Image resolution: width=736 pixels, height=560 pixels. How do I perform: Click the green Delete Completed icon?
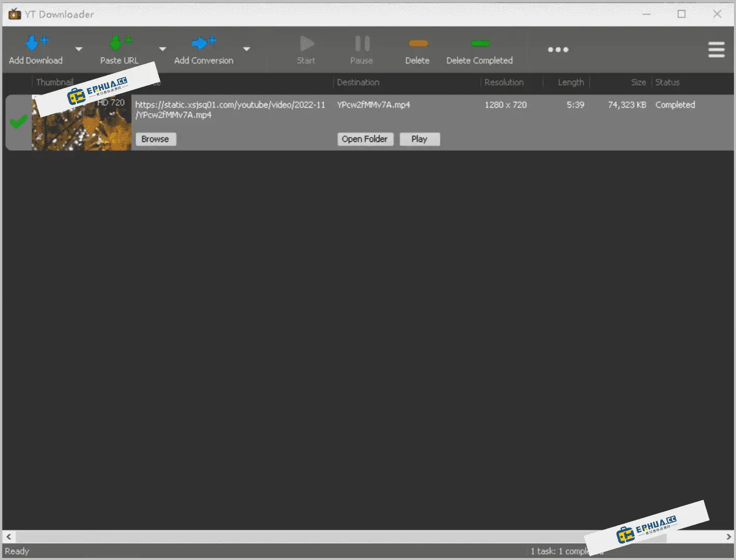(x=480, y=43)
